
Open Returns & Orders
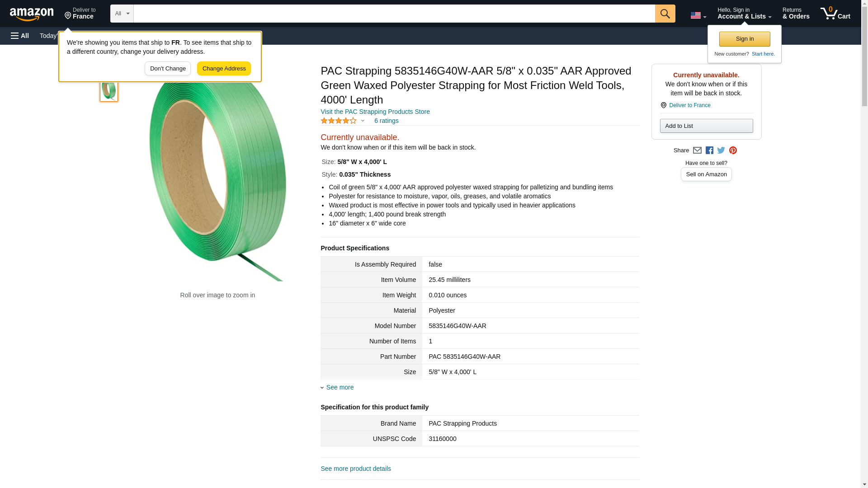pos(796,14)
